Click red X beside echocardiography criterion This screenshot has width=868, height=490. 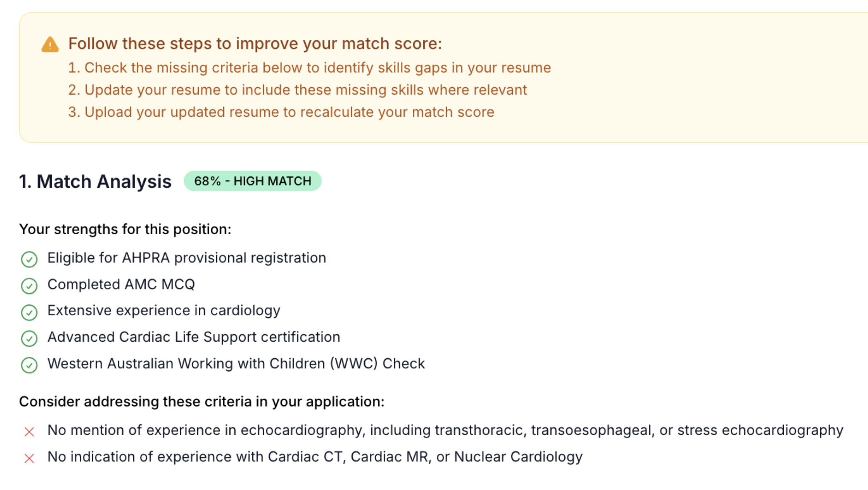coord(29,432)
